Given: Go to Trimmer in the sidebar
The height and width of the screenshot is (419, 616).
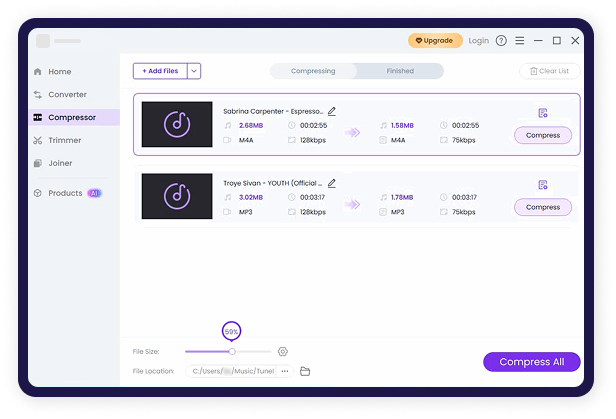Looking at the screenshot, I should (65, 140).
